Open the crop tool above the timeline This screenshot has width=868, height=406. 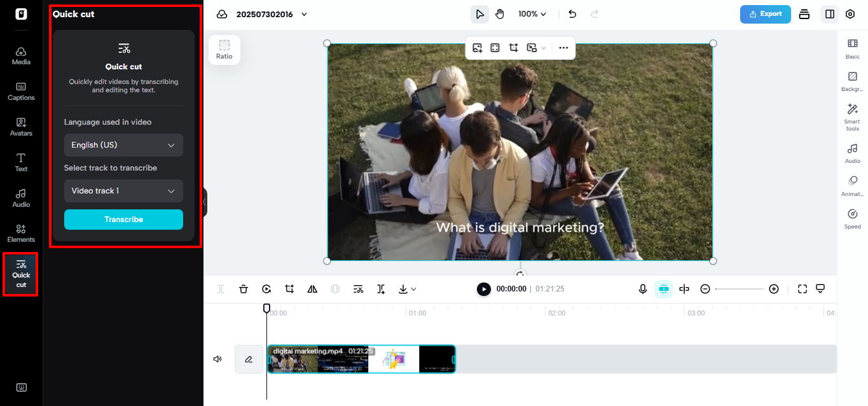coord(289,288)
